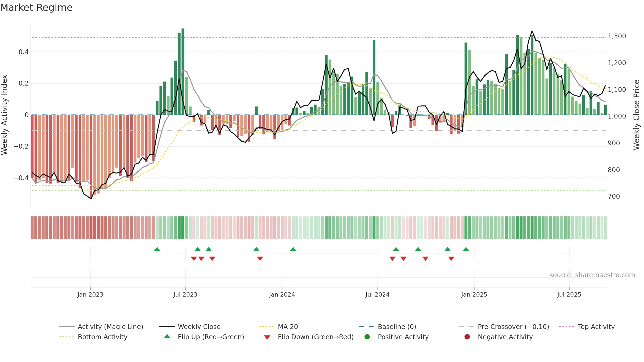Toggle the Weekly Close legend entry
This screenshot has height=362, width=644.
tap(190, 327)
